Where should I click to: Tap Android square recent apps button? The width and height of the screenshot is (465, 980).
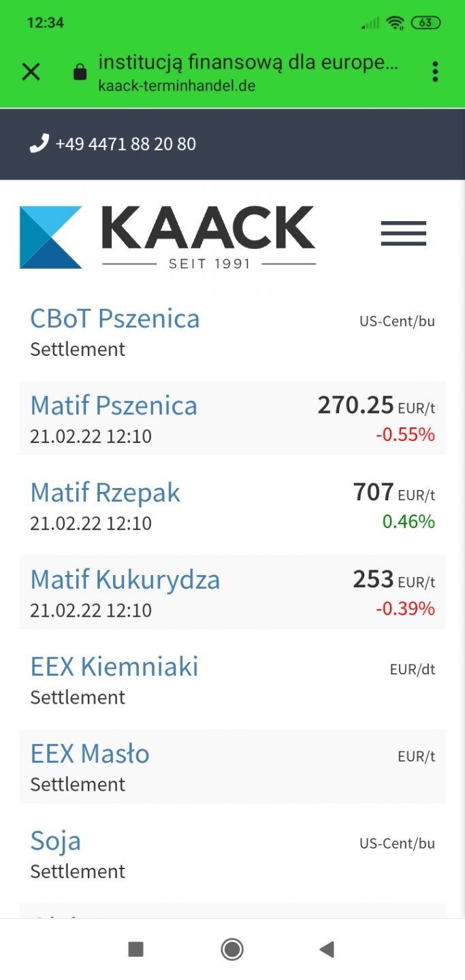click(x=136, y=949)
